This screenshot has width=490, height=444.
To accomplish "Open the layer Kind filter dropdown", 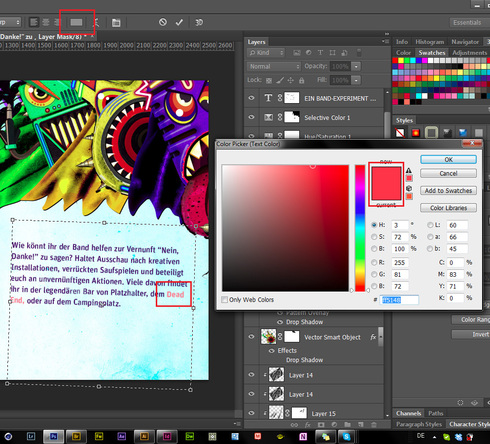I will pyautogui.click(x=266, y=53).
